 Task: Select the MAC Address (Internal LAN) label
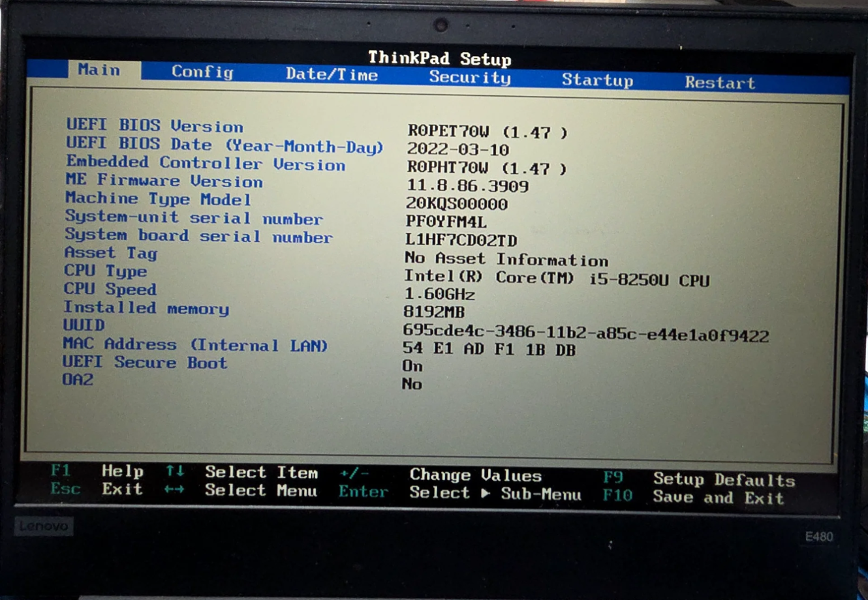pos(195,344)
